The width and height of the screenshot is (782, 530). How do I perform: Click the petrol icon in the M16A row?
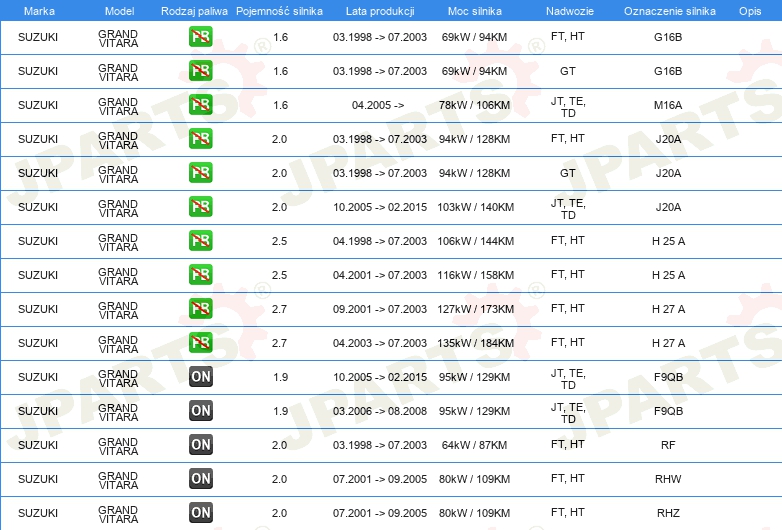tap(200, 105)
